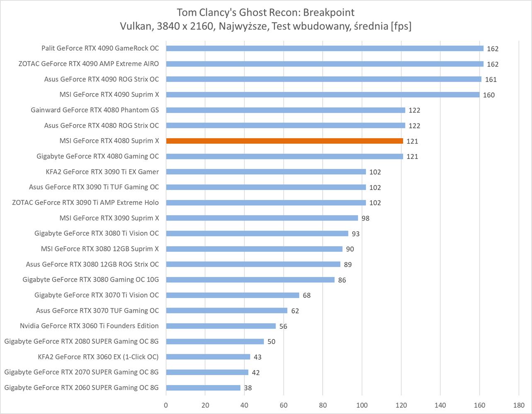Select the label 'Asus GeForce RTX 3090 Ti TUF Gaming OC'
532x414 pixels.
point(94,187)
